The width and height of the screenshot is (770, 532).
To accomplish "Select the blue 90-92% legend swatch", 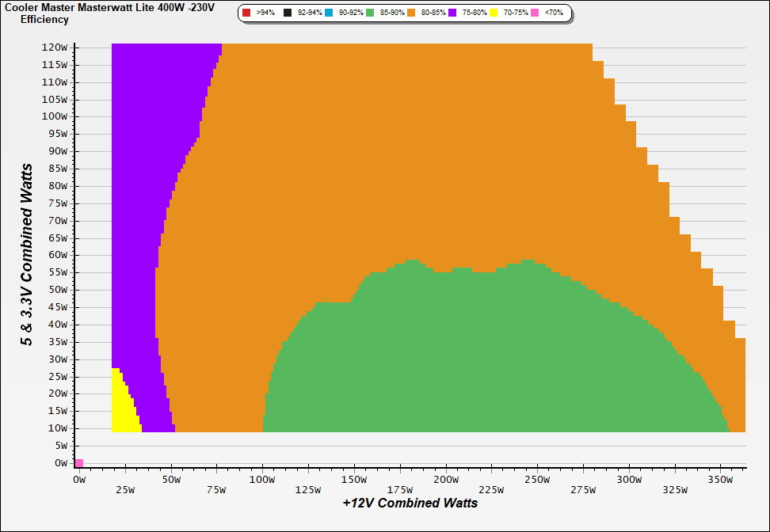I will (x=329, y=13).
